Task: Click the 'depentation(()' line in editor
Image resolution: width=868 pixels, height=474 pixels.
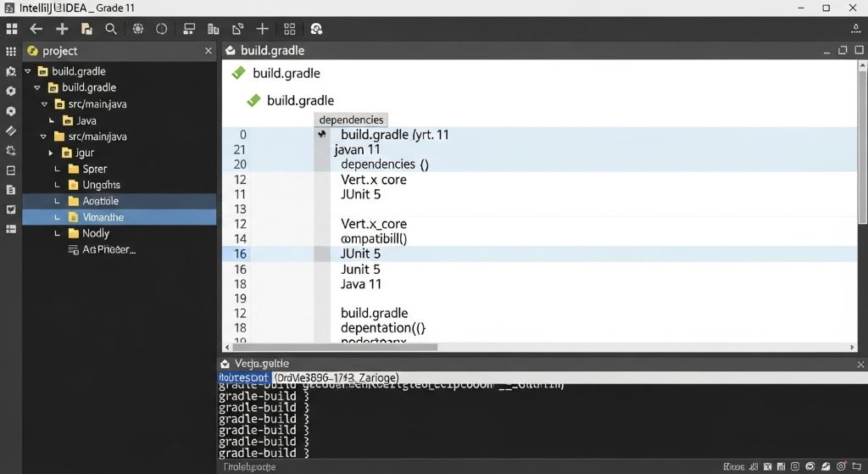Action: (x=383, y=328)
